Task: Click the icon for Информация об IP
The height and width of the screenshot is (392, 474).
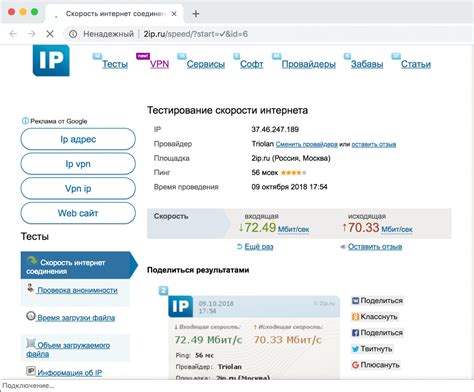Action: (31, 371)
